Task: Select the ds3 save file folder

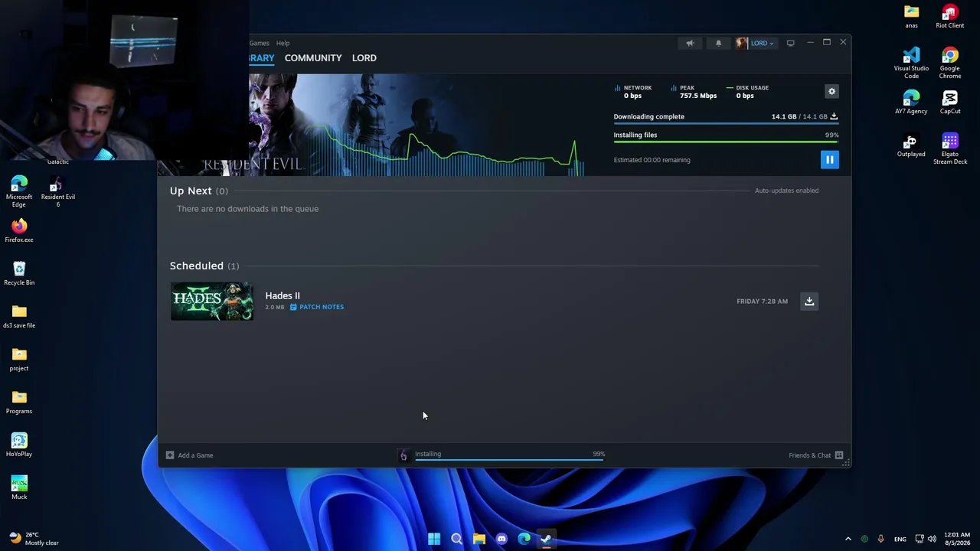Action: coord(19,316)
